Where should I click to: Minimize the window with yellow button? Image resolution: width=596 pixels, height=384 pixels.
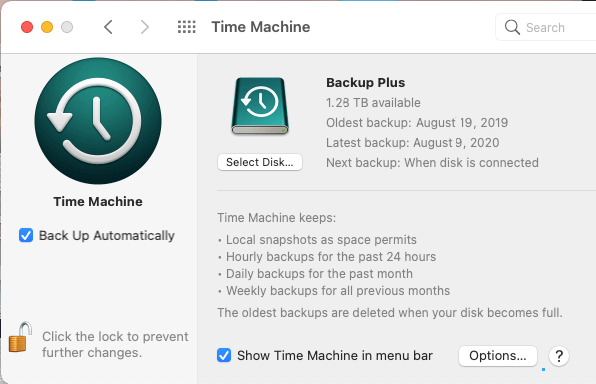click(47, 27)
